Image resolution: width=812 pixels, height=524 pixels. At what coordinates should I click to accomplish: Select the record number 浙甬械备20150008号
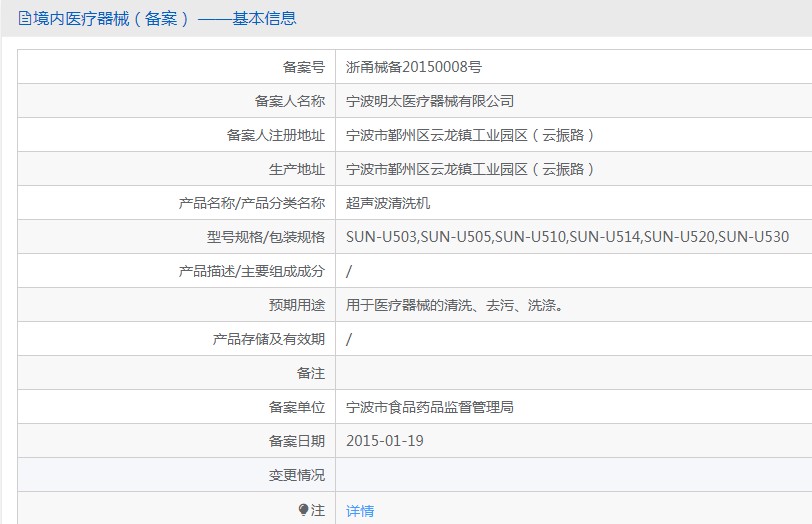pos(414,67)
